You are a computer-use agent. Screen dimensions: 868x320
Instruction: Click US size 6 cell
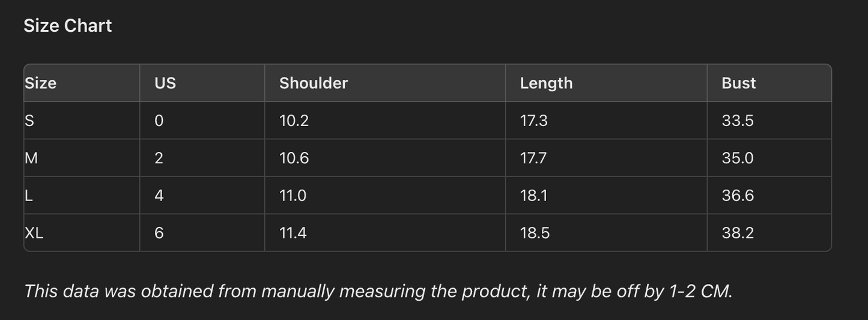click(x=159, y=232)
